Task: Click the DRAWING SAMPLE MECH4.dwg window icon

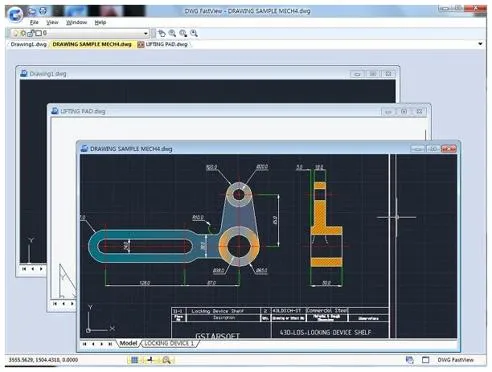Action: [x=84, y=149]
